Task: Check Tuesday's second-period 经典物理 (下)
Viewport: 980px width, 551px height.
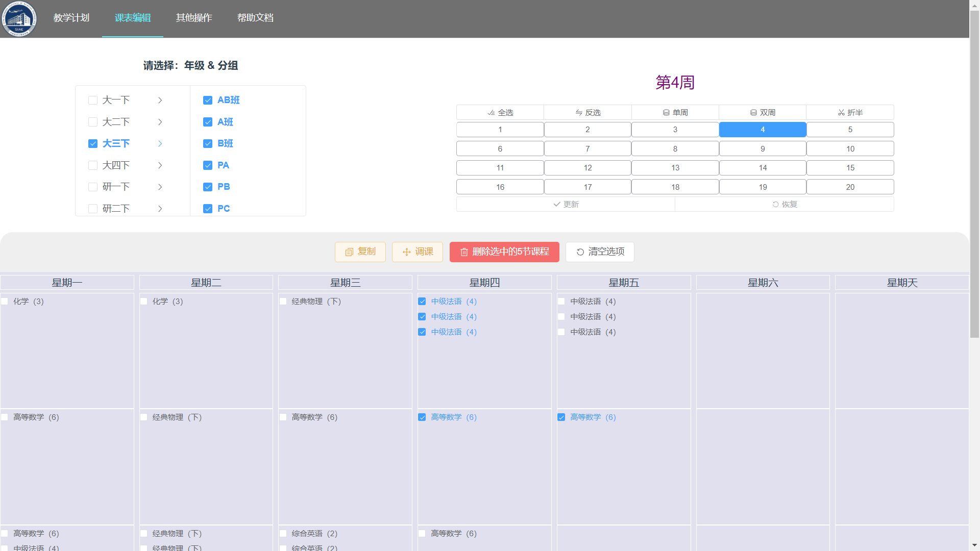Action: click(144, 417)
